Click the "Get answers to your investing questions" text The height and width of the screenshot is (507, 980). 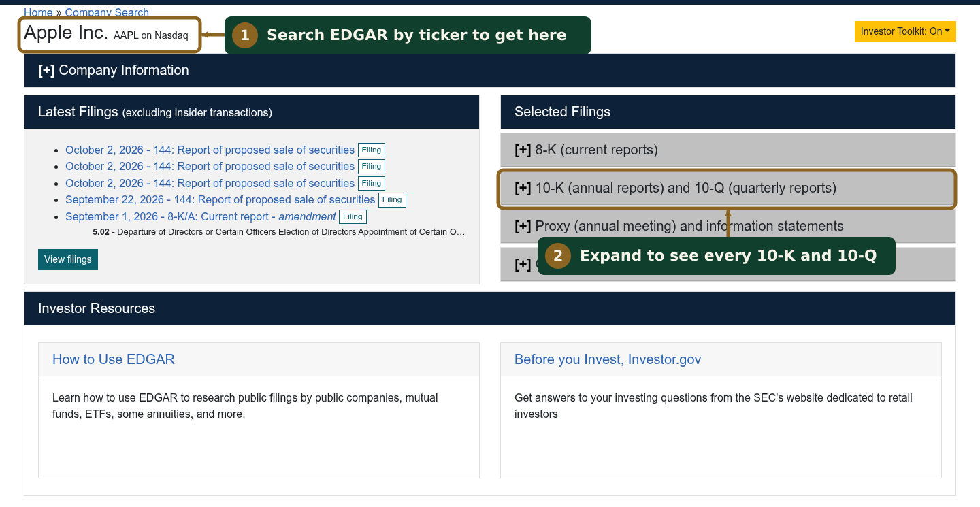point(713,406)
